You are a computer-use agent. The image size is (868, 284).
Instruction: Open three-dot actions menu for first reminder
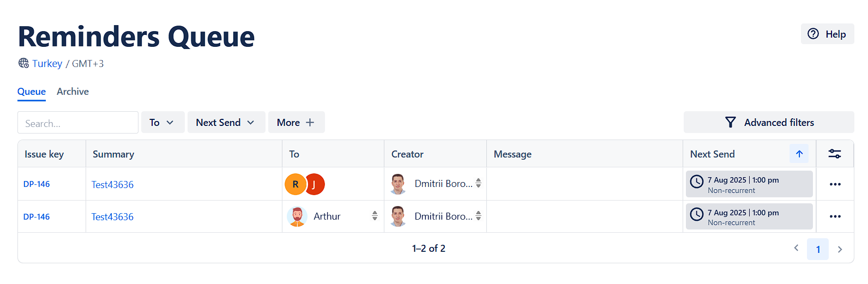pos(835,184)
